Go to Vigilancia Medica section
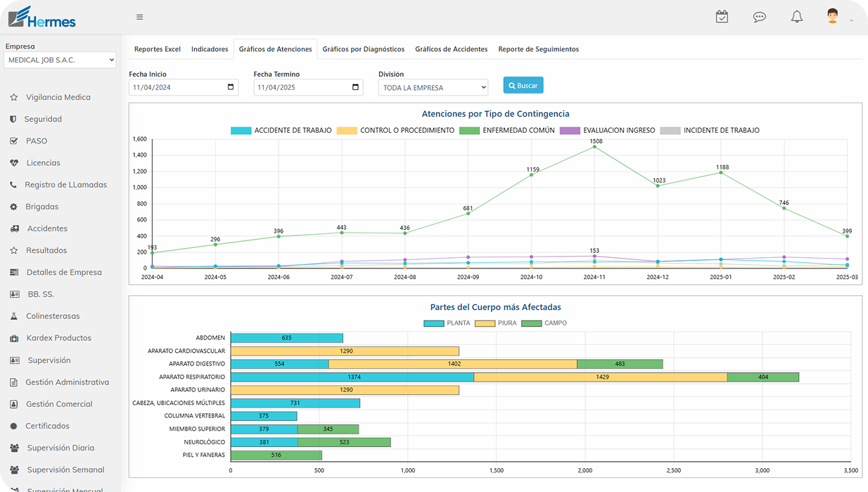 click(x=58, y=98)
